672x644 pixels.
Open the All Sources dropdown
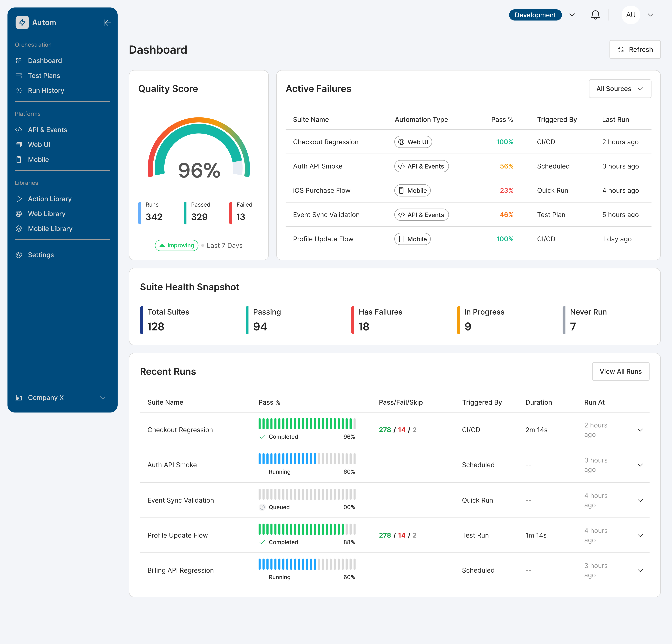(620, 88)
